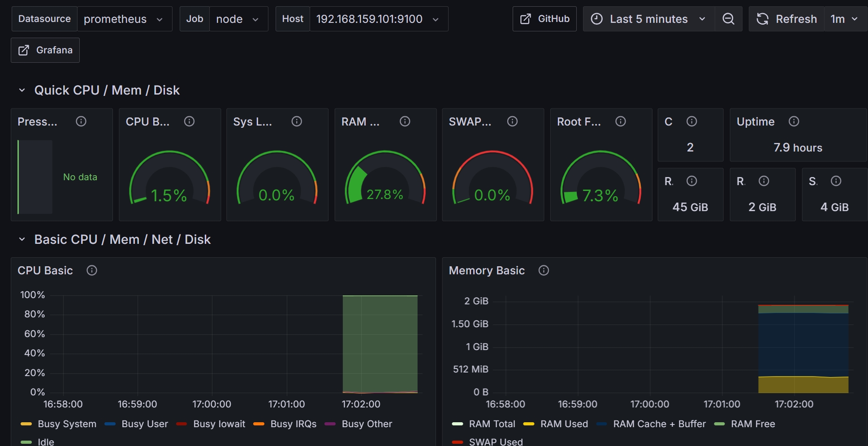
Task: Open the Last 5 minutes time picker
Action: click(649, 19)
